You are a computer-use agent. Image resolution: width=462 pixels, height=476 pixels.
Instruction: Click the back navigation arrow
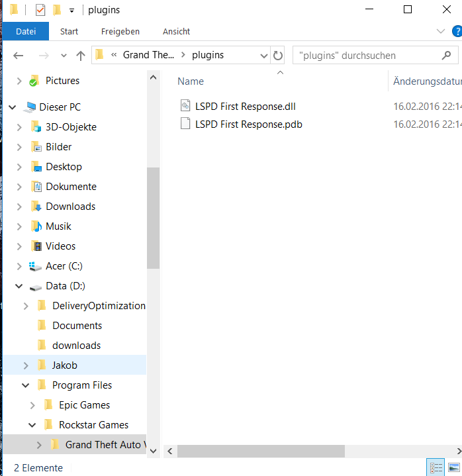click(19, 56)
